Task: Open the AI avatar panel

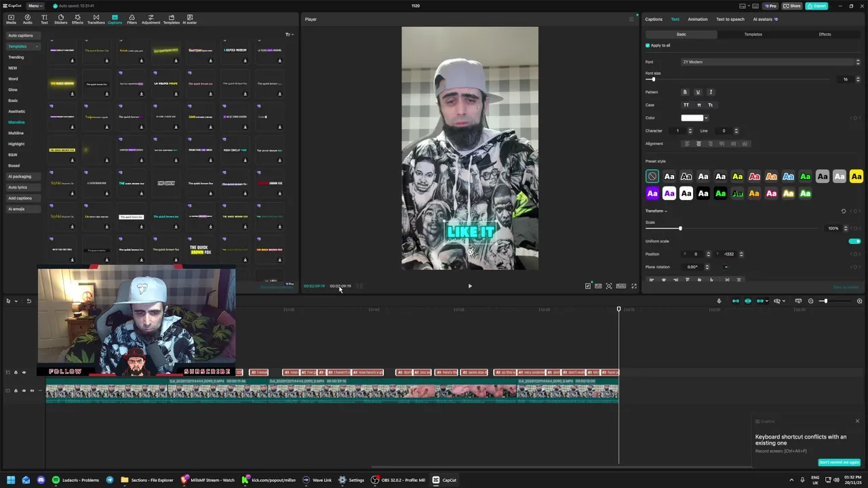Action: pyautogui.click(x=189, y=19)
